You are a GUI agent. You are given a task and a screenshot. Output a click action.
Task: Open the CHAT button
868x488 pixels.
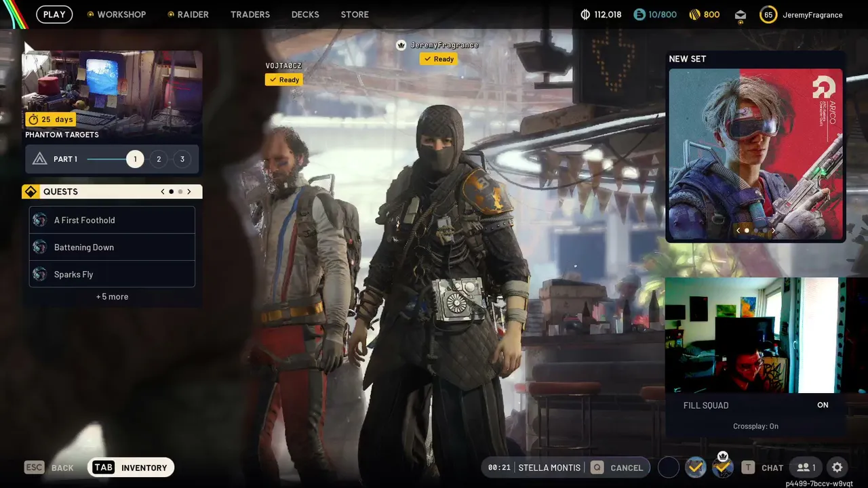(x=772, y=468)
